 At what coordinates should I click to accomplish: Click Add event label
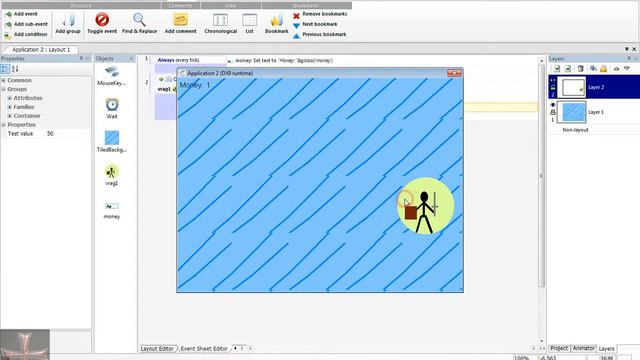[26, 14]
